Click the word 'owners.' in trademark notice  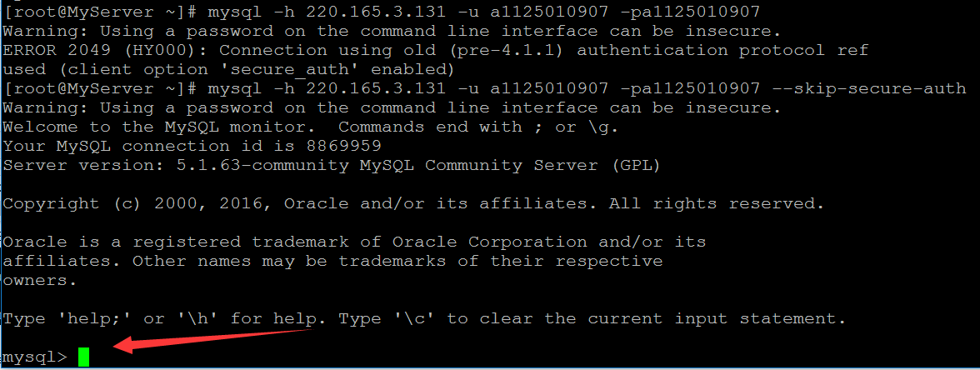[x=39, y=280]
